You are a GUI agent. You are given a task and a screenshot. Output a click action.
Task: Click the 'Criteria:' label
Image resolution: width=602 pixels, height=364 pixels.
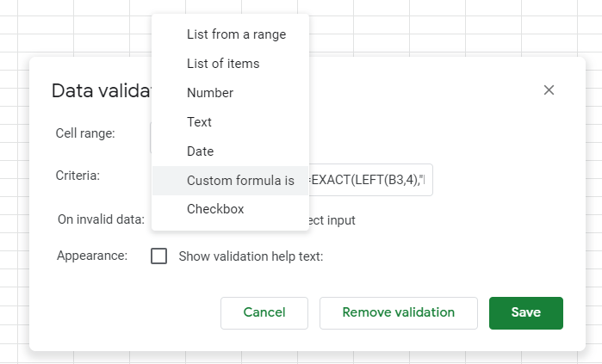pyautogui.click(x=78, y=175)
